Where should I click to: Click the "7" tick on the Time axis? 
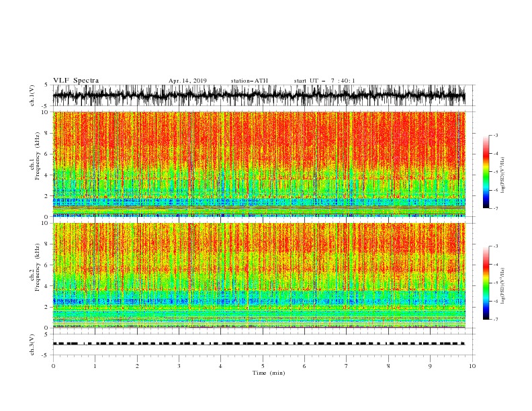[x=347, y=366]
